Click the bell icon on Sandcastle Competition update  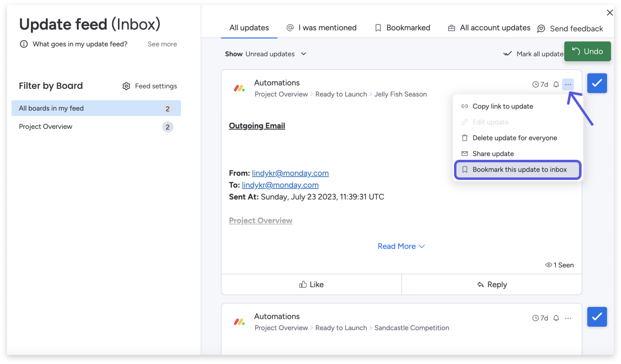556,318
